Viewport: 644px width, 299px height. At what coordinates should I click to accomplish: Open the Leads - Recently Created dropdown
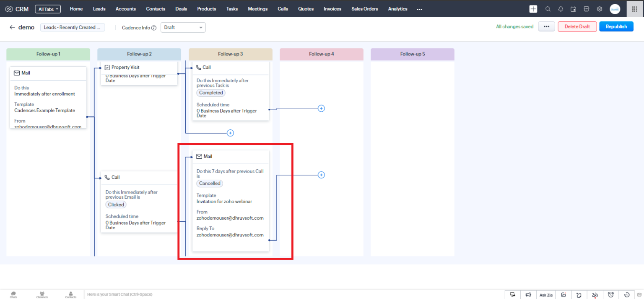[73, 27]
